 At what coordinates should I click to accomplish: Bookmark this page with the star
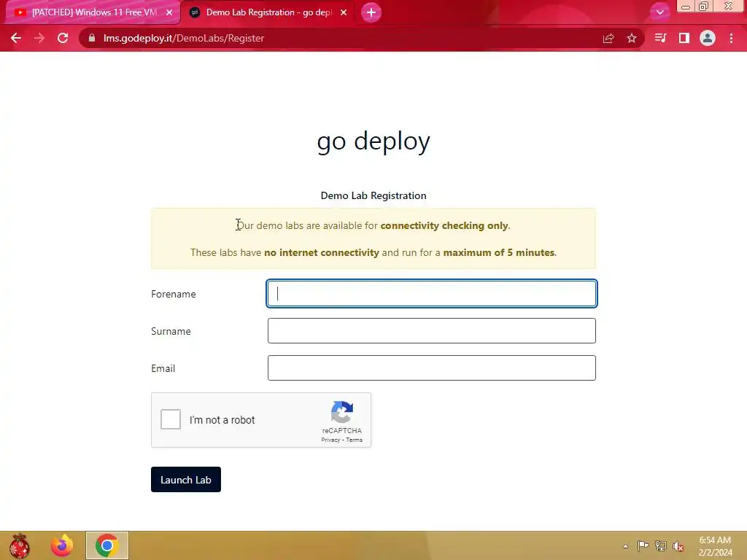point(632,38)
